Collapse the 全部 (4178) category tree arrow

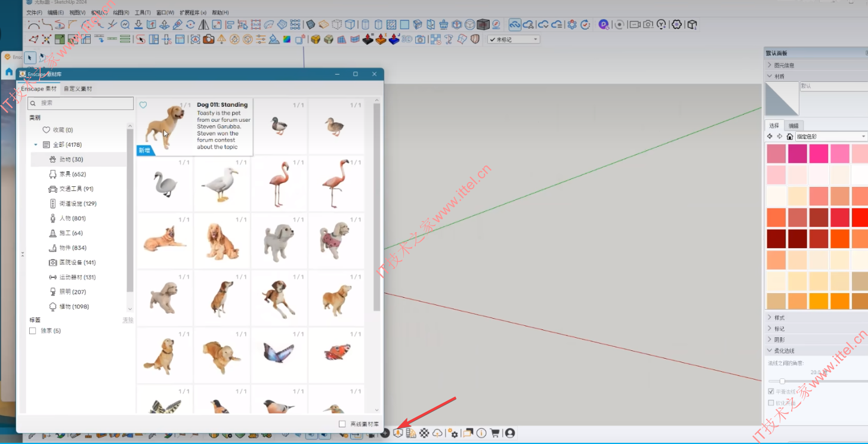click(x=36, y=145)
